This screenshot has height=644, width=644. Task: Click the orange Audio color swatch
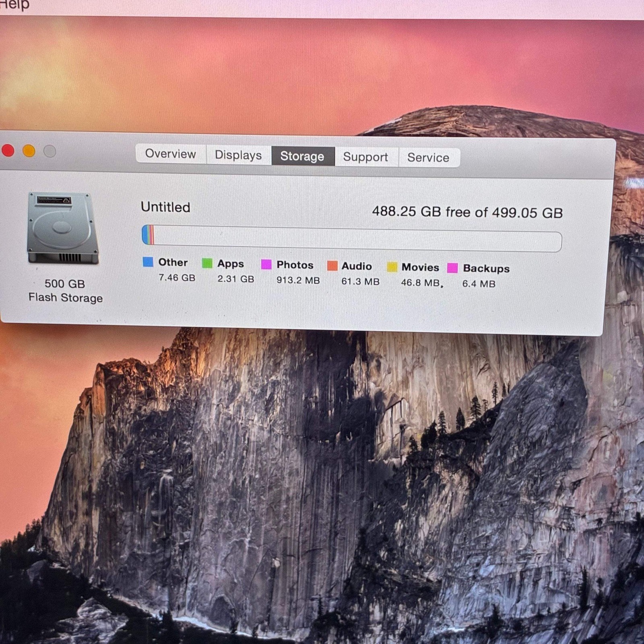coord(332,266)
